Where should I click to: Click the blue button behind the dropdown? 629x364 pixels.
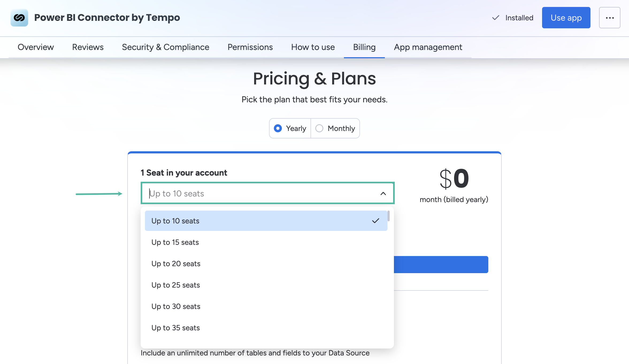coord(441,265)
